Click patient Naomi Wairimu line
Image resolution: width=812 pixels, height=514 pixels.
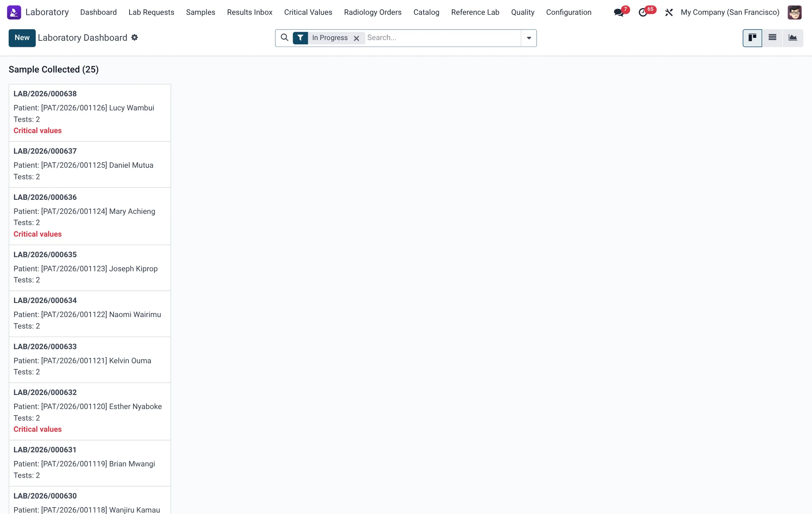[87, 315]
